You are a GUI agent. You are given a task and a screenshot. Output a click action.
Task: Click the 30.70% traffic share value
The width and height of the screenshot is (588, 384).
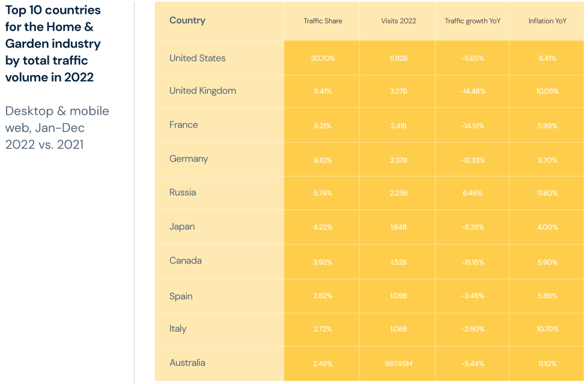(x=323, y=58)
